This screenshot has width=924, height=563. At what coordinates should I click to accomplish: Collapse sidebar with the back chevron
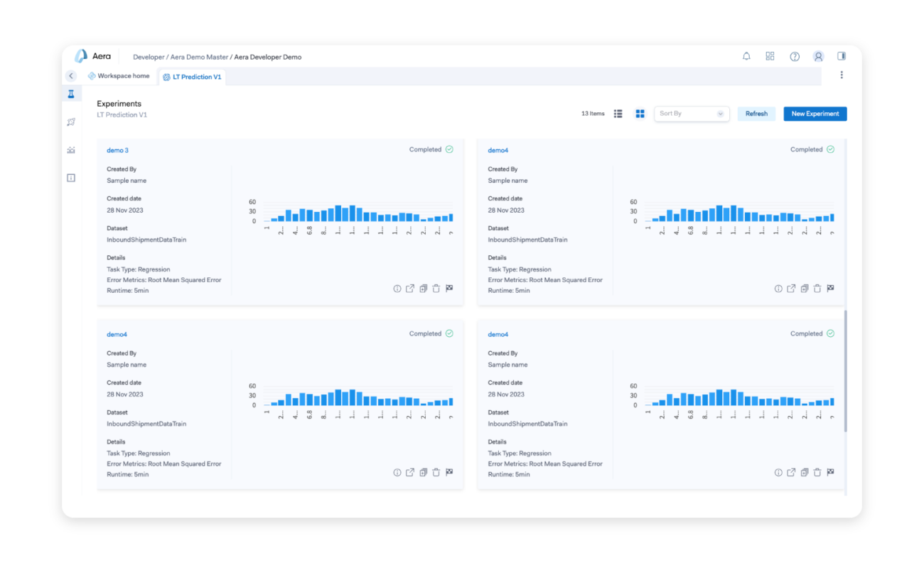[71, 76]
